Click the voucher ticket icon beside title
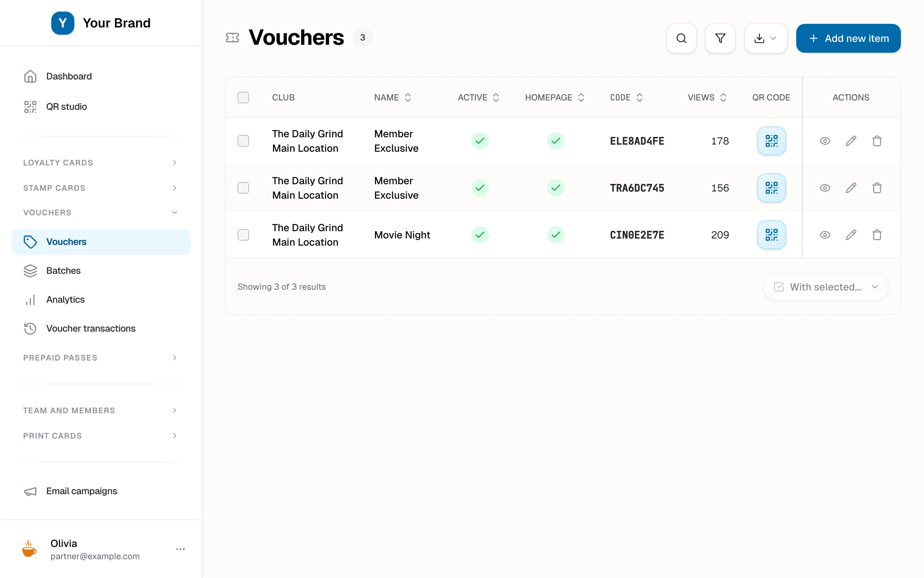 pyautogui.click(x=232, y=38)
